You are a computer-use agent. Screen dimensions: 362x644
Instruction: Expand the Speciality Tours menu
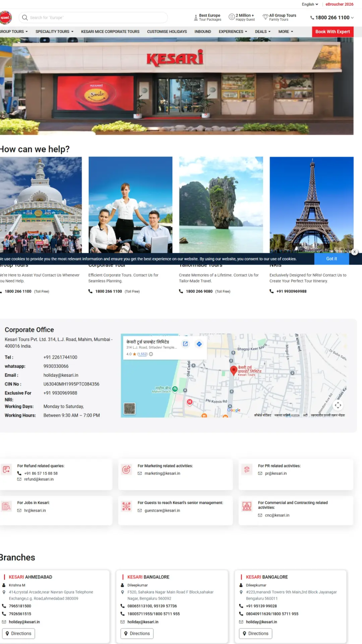click(54, 32)
